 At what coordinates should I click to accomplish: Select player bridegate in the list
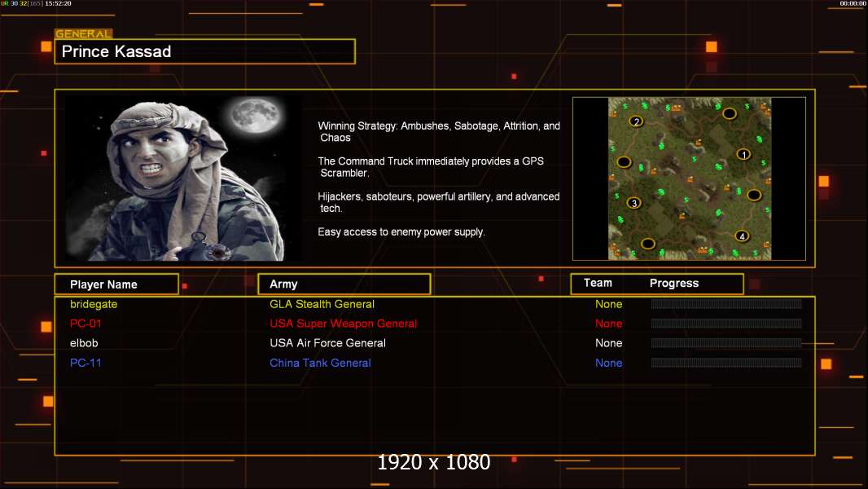point(94,304)
